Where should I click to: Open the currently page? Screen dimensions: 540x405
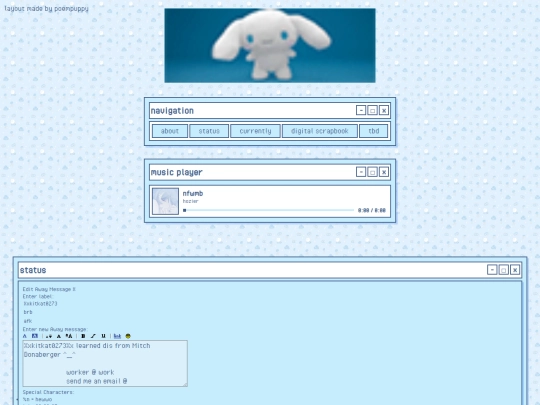click(255, 131)
